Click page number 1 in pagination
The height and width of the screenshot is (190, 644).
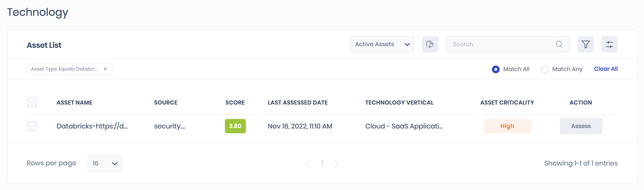click(x=322, y=163)
